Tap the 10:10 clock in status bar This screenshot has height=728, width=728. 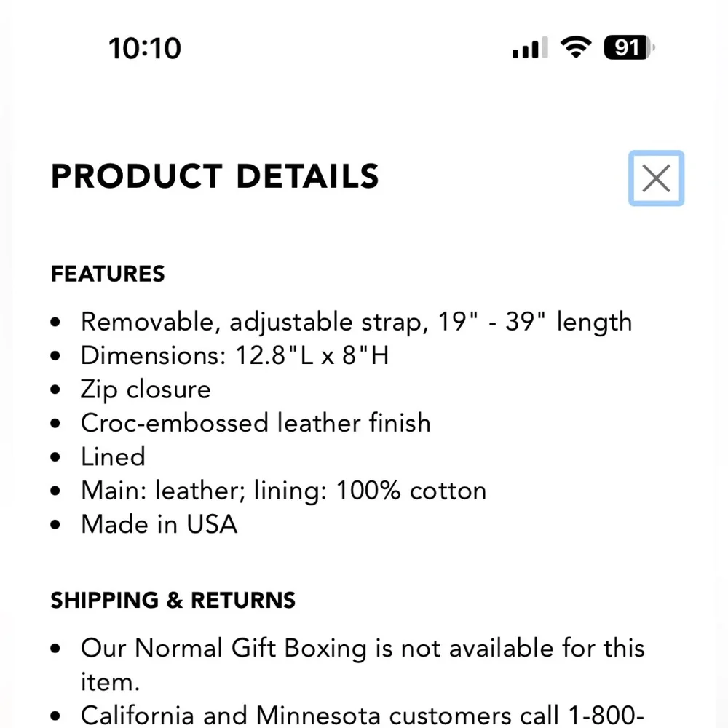point(145,49)
